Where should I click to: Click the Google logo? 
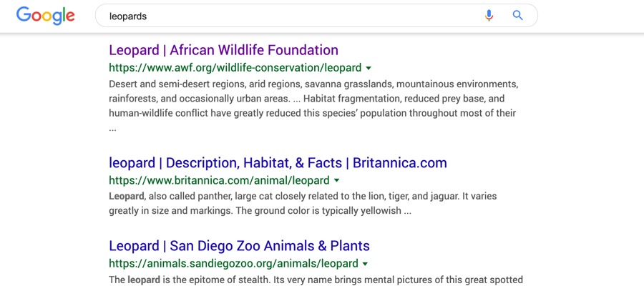(45, 16)
